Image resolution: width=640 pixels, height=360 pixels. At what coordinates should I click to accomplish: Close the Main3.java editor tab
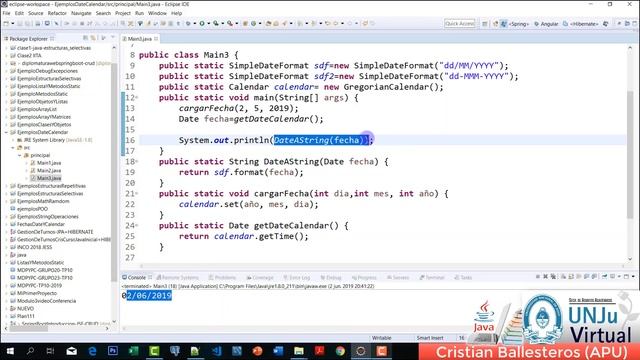[x=156, y=38]
